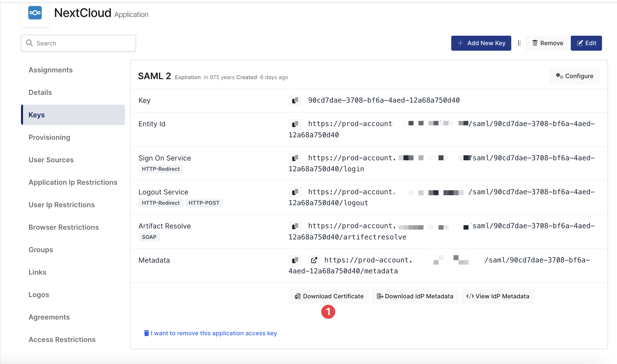This screenshot has height=364, width=617.
Task: Click the Configure gear button
Action: click(574, 76)
